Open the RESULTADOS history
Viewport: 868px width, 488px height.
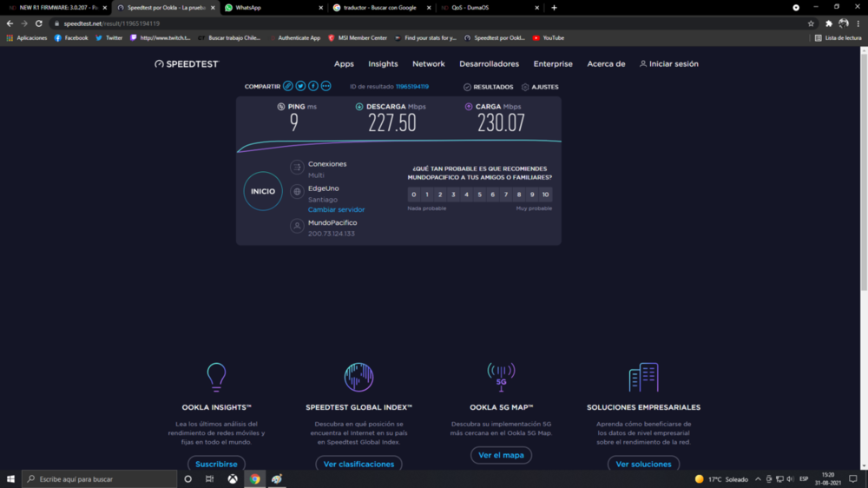(x=488, y=87)
